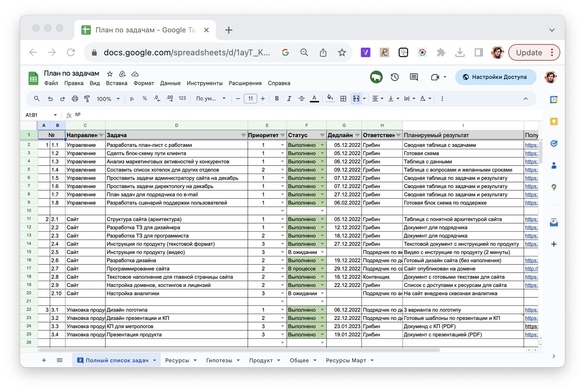Toggle bold formatting

tap(277, 99)
